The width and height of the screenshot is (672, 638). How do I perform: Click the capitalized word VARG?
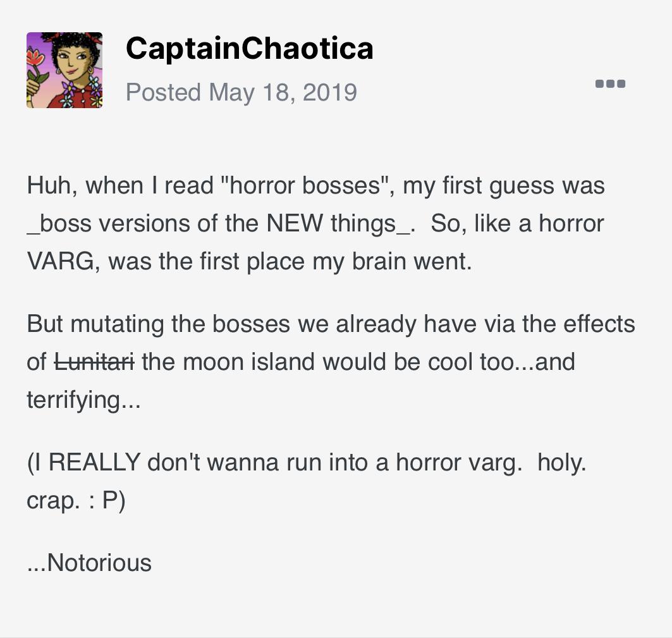tap(61, 261)
